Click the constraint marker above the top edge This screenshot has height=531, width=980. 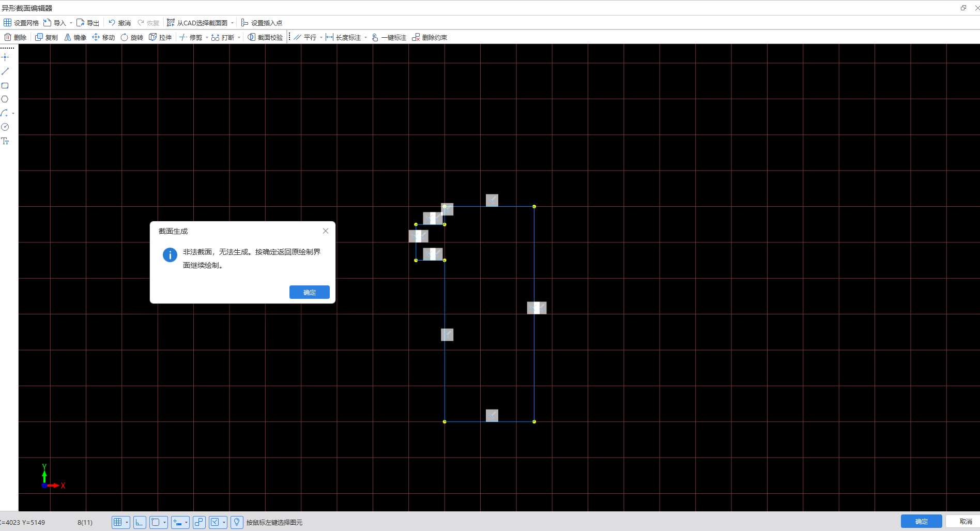(x=492, y=200)
